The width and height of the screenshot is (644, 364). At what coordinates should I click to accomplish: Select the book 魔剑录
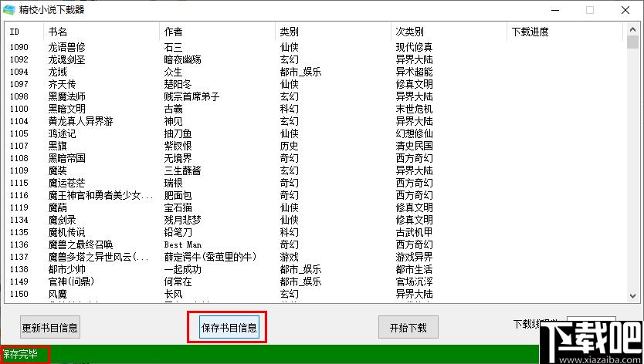[x=62, y=220]
